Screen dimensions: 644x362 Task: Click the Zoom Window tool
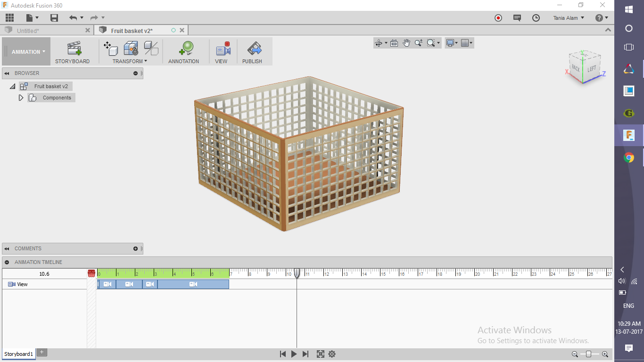431,43
